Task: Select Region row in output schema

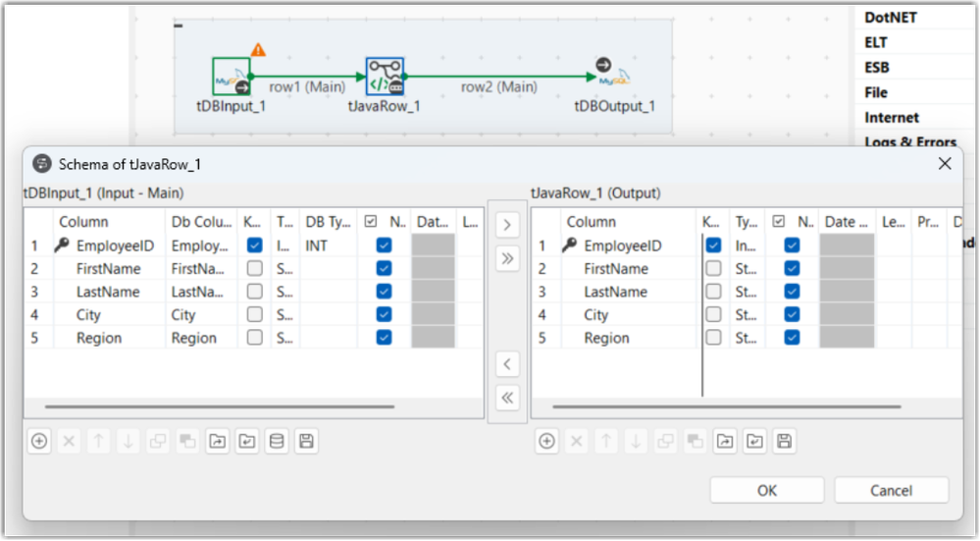Action: coord(747,338)
